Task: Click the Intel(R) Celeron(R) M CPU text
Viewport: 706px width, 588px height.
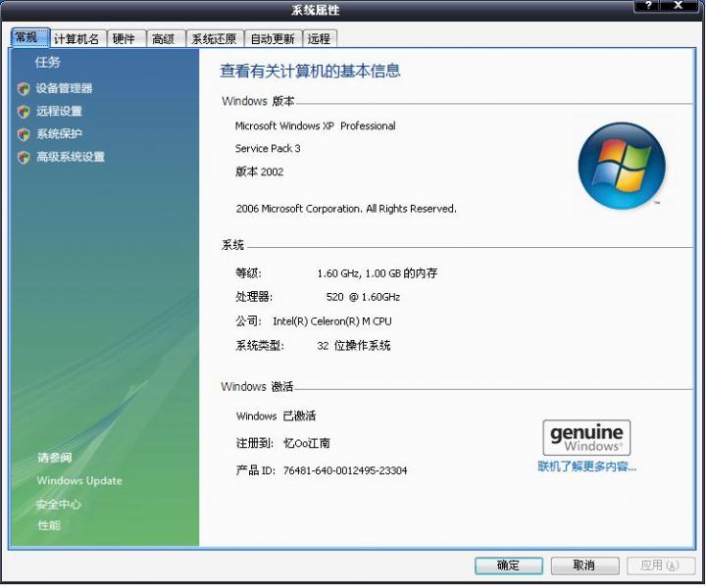Action: [x=332, y=321]
